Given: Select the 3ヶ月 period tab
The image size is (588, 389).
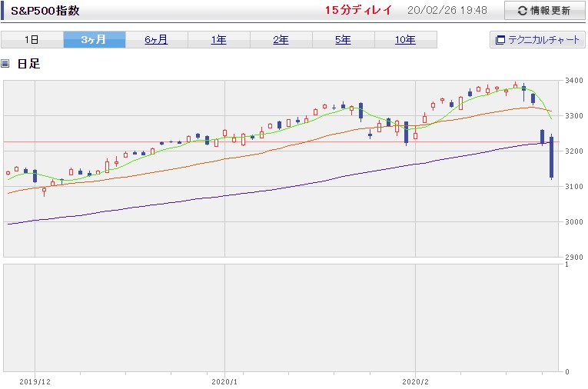Looking at the screenshot, I should [x=94, y=40].
